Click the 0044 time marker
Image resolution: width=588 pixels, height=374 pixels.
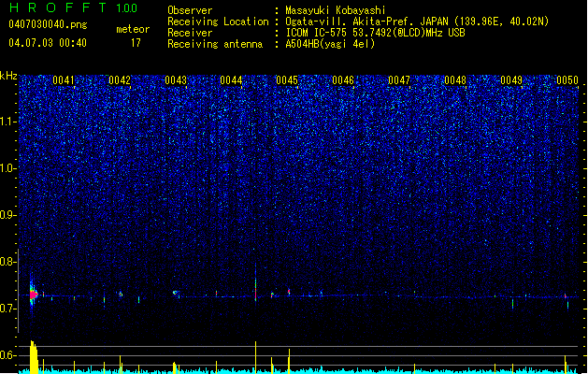[x=231, y=80]
